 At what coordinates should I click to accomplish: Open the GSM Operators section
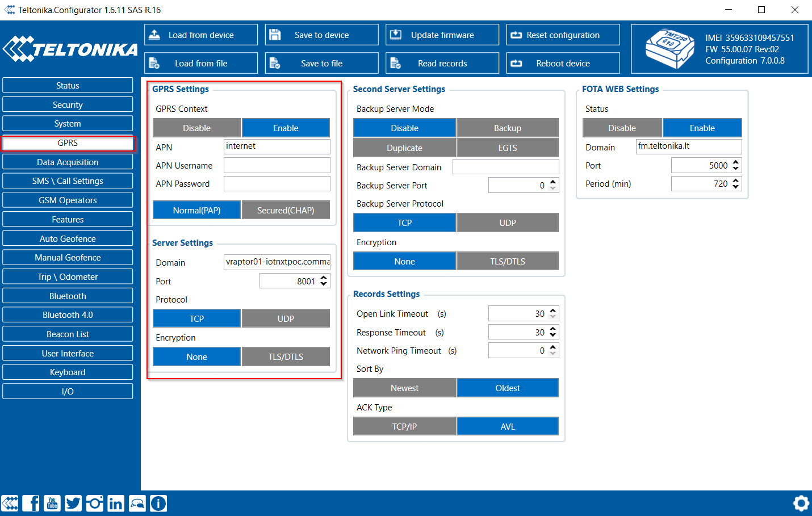[x=68, y=200]
